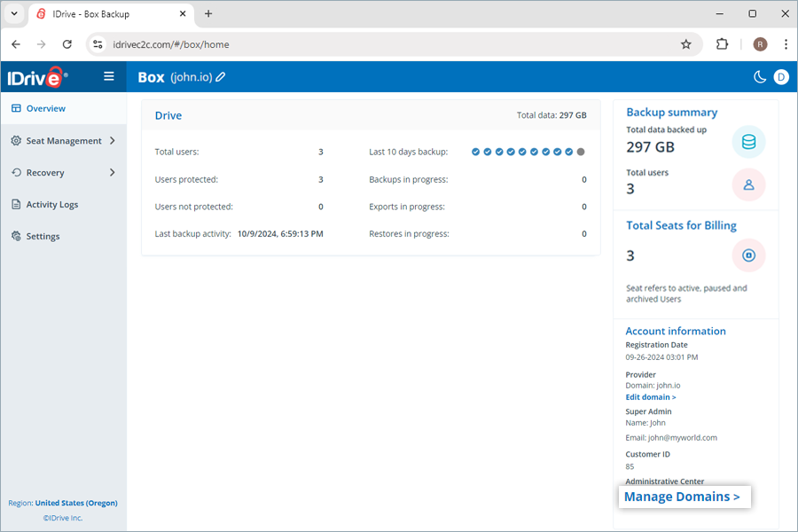Click the Total Seats for Billing icon

748,255
